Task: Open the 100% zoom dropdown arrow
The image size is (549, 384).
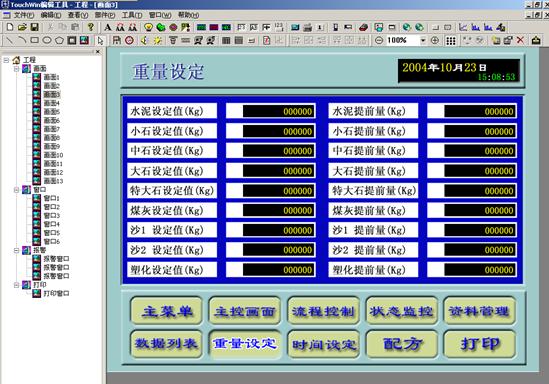Action: point(423,41)
